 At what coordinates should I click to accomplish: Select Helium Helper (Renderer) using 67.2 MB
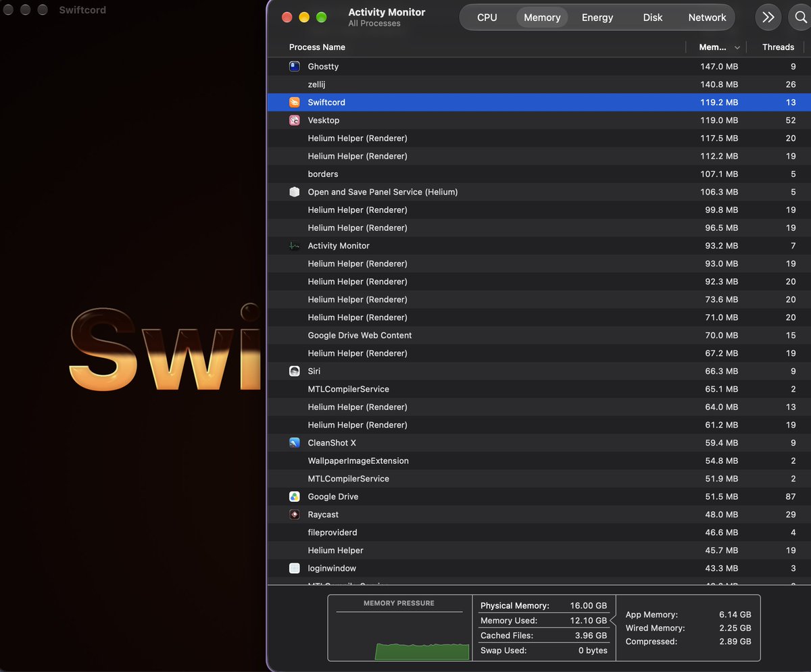pos(539,353)
